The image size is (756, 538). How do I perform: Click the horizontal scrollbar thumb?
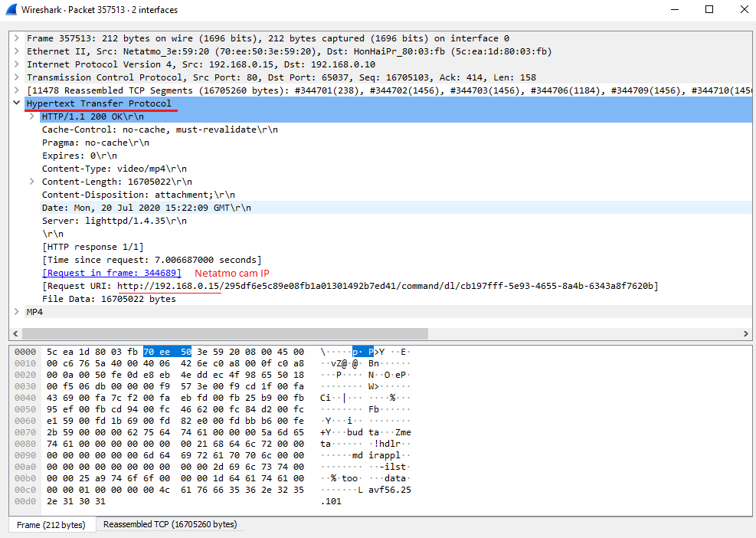point(224,333)
